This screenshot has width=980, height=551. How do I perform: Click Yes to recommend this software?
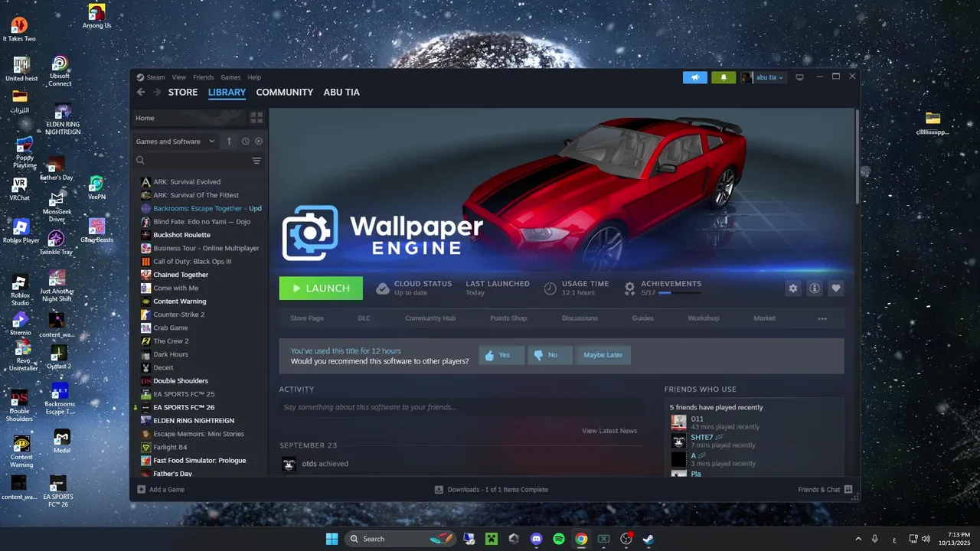click(501, 355)
